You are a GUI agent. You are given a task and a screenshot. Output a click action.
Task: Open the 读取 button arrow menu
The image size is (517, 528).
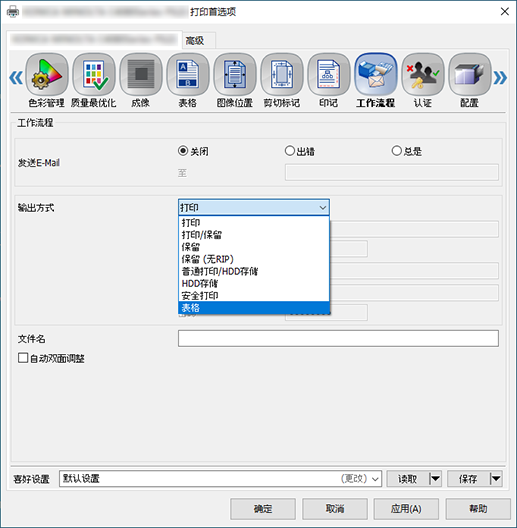point(435,478)
